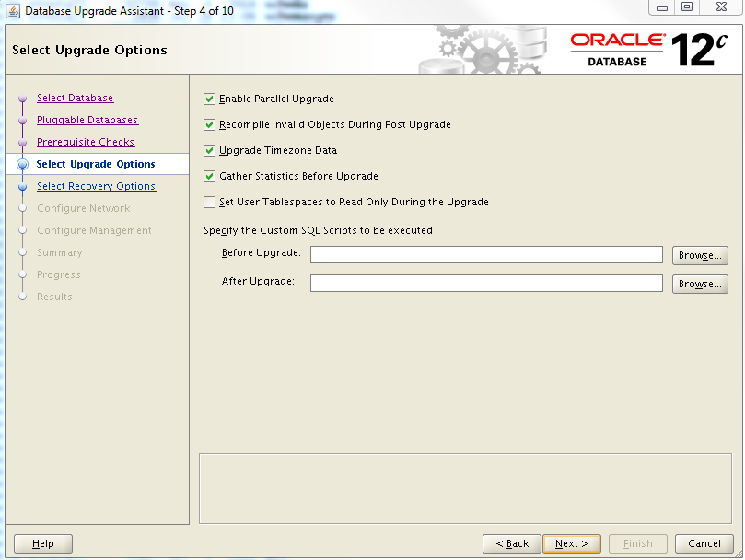745x560 pixels.
Task: Enable Set User Tablespaces to Read Only
Action: pyautogui.click(x=209, y=202)
